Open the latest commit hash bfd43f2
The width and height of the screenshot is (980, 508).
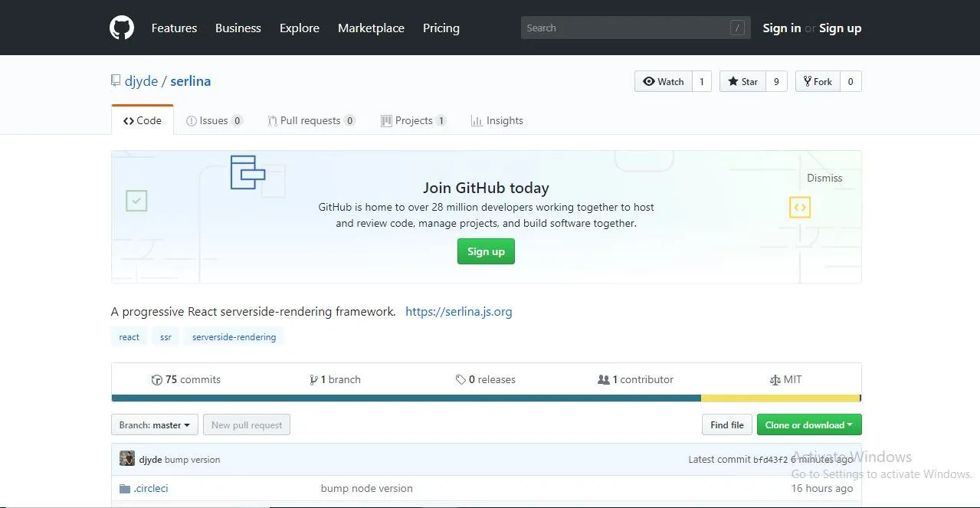point(770,460)
